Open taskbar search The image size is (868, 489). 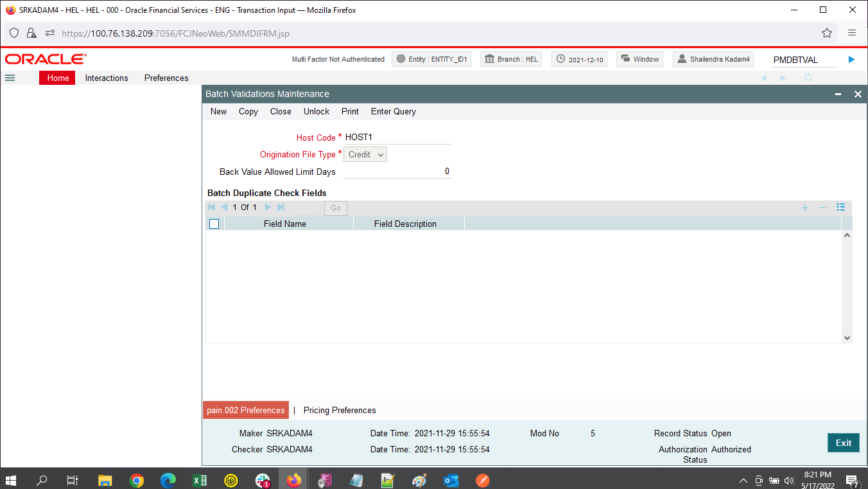coord(42,480)
